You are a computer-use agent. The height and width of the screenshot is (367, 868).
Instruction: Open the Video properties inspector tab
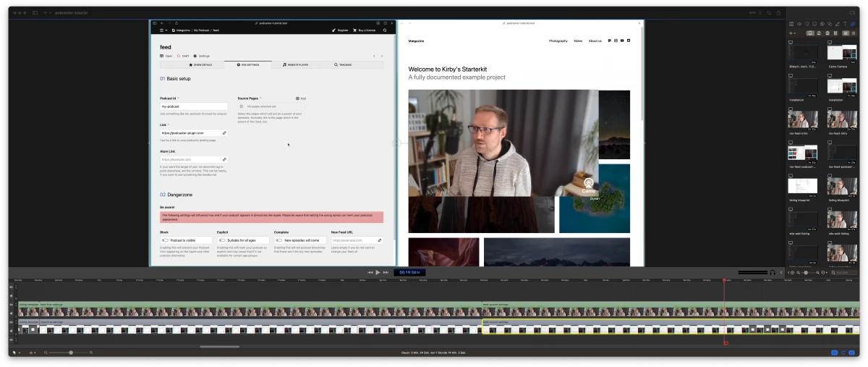coord(791,24)
